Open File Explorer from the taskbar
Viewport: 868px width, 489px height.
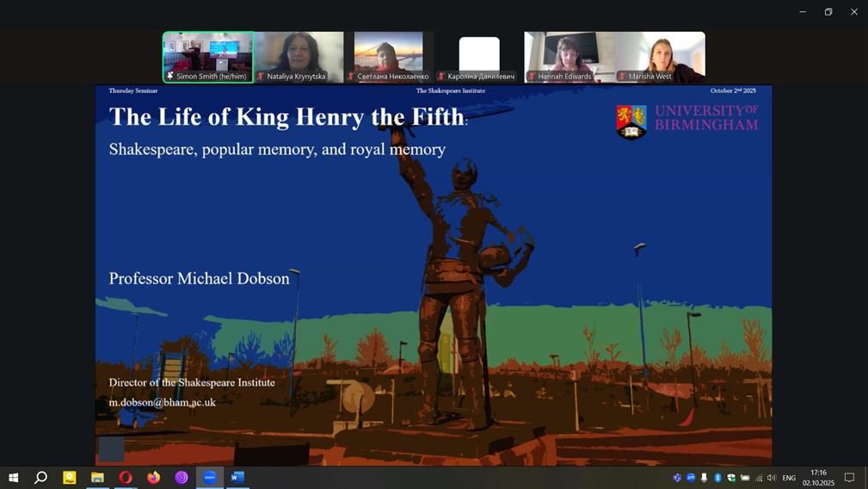pos(97,477)
